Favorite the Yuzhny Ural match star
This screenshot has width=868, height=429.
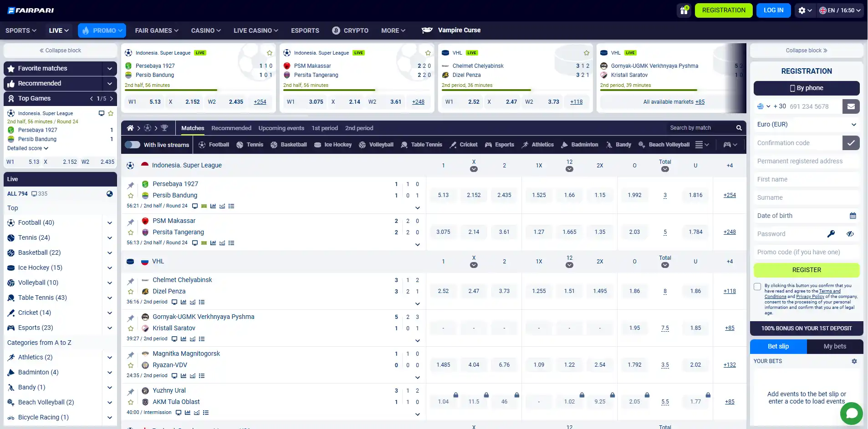click(x=131, y=403)
